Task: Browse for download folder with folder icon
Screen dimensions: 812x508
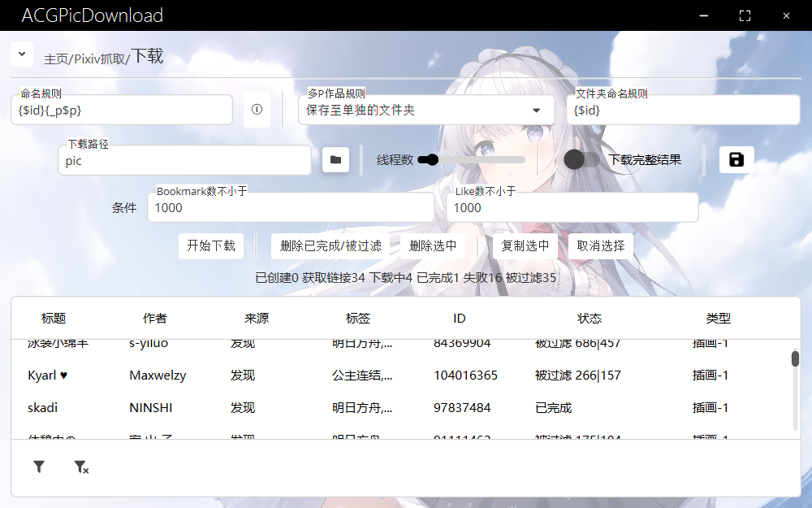Action: (335, 159)
